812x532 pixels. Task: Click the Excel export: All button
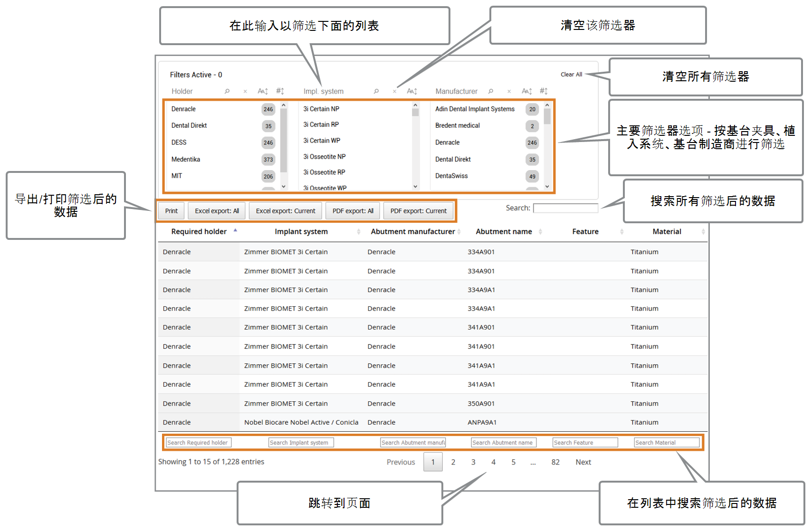click(x=217, y=211)
